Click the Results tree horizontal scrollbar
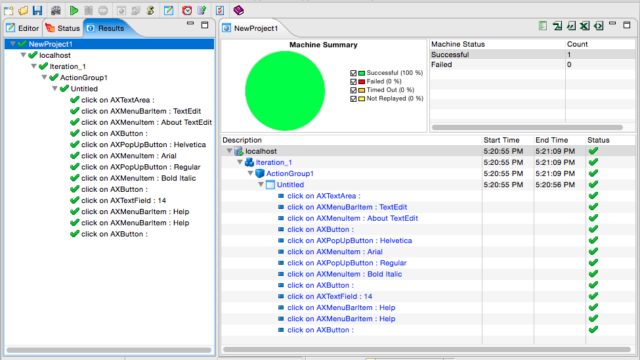640x360 pixels. coord(109,350)
